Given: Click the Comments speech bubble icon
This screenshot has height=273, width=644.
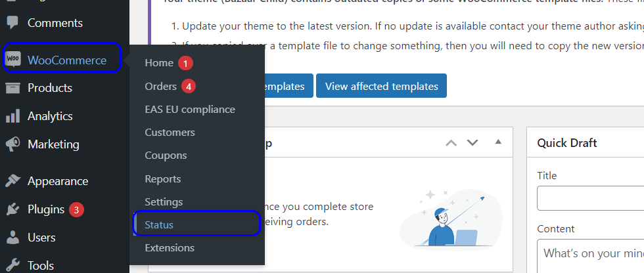Looking at the screenshot, I should click(x=12, y=23).
